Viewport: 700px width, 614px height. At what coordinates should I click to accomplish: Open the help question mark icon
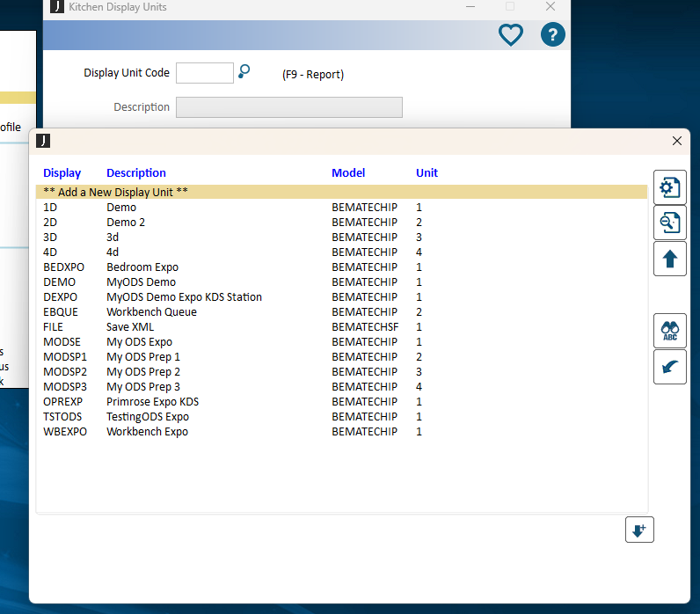(552, 35)
